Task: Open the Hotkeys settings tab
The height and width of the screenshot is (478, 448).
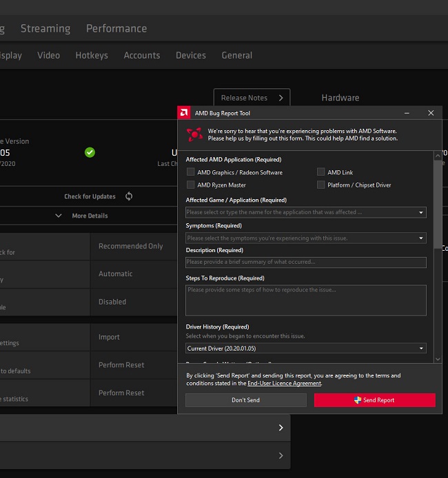Action: (92, 55)
